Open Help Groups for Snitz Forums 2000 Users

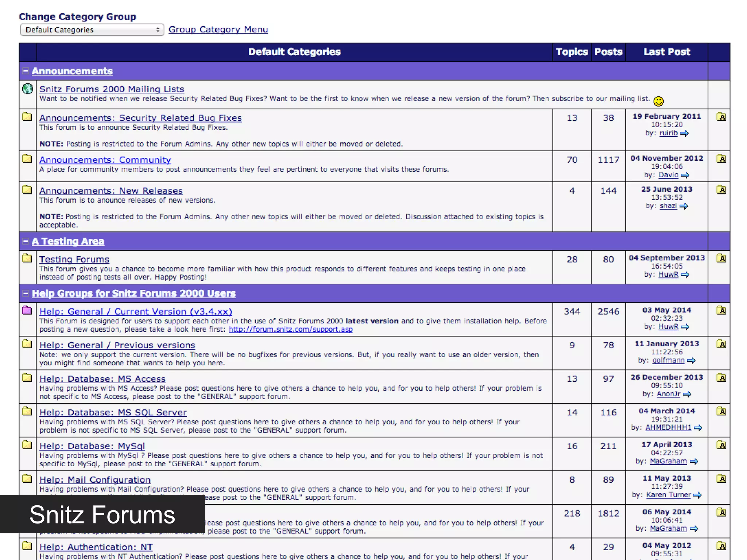pyautogui.click(x=134, y=293)
